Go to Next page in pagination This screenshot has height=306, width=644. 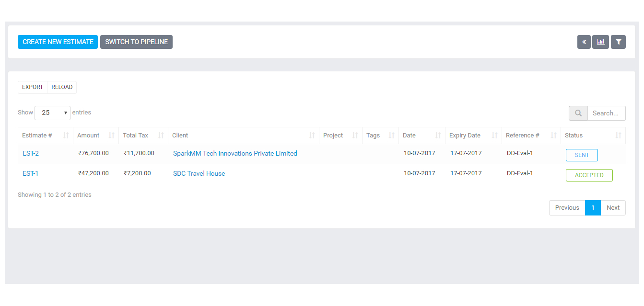pyautogui.click(x=613, y=208)
